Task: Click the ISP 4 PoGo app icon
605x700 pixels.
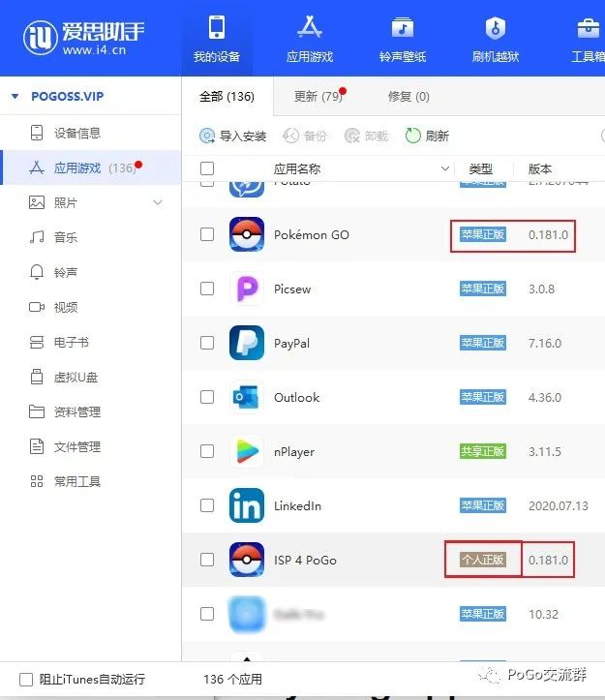Action: 247,560
